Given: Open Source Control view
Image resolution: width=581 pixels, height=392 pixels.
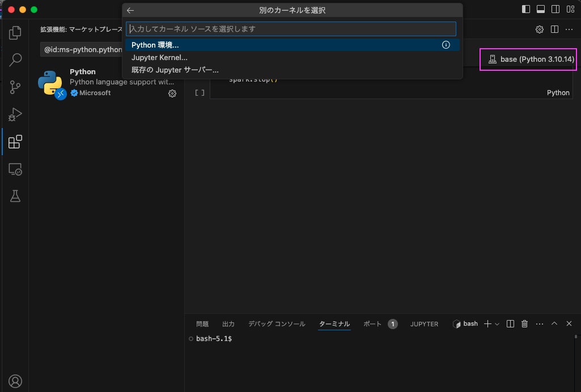Looking at the screenshot, I should 15,87.
